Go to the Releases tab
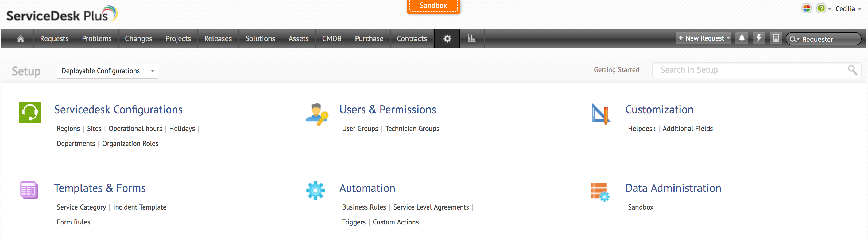The height and width of the screenshot is (240, 868). coord(218,39)
